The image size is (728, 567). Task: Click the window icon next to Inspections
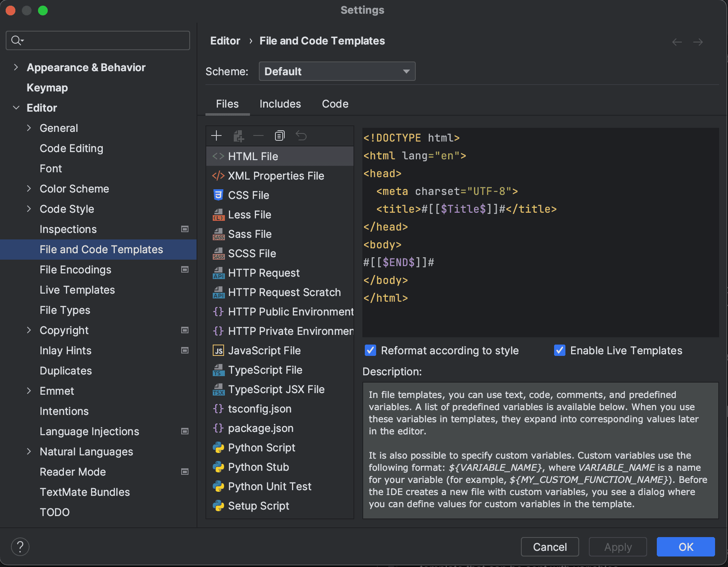[x=185, y=229]
